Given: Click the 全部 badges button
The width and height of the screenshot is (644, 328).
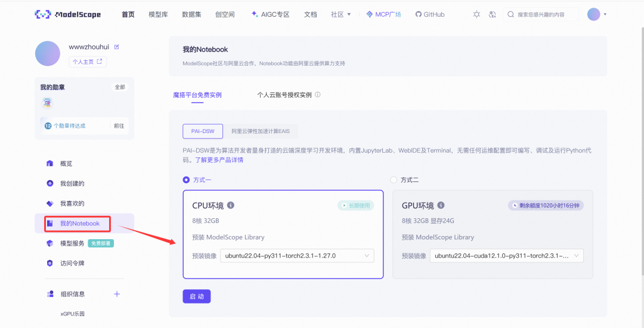Looking at the screenshot, I should 120,87.
